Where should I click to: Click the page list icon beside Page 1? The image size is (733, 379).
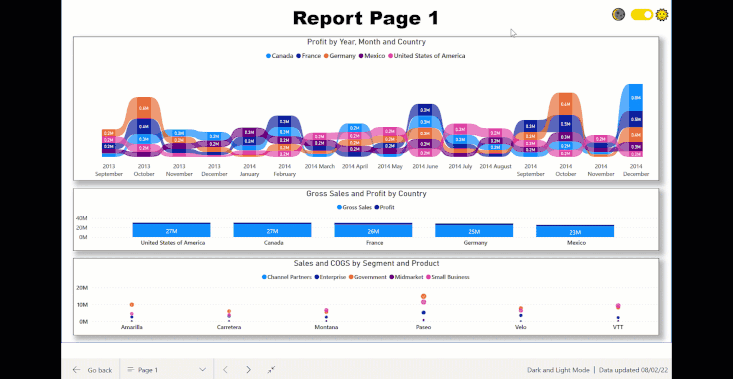(x=130, y=370)
